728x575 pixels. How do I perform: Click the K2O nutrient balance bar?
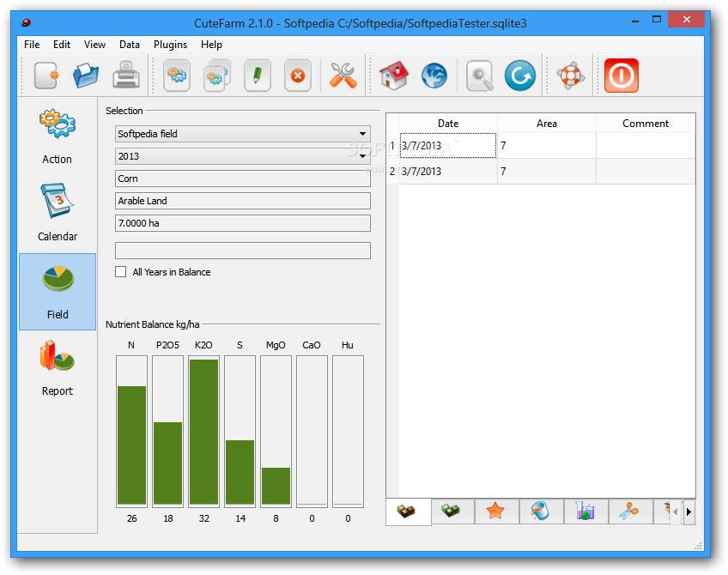(x=203, y=431)
